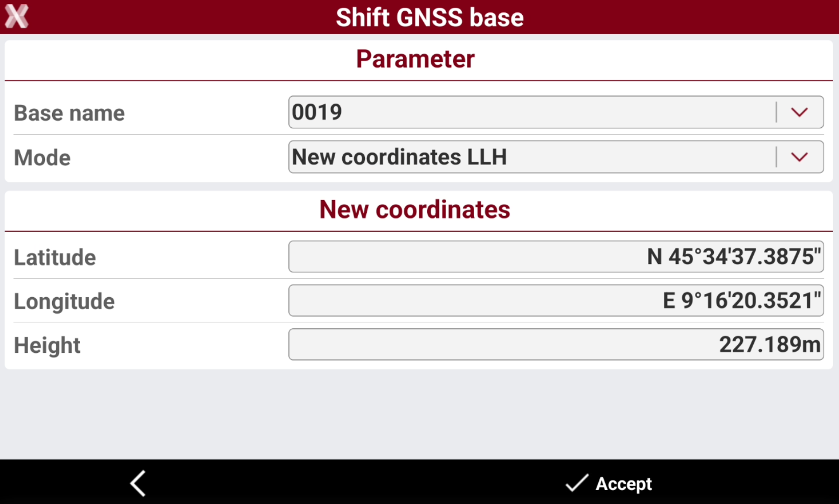Click the Latitude label
The image size is (839, 504).
(x=55, y=257)
